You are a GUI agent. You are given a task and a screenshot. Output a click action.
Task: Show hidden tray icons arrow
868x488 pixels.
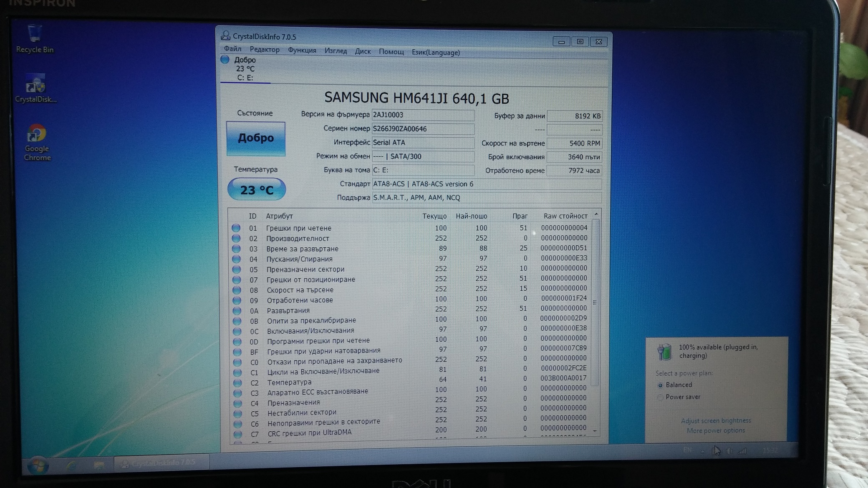pyautogui.click(x=703, y=451)
